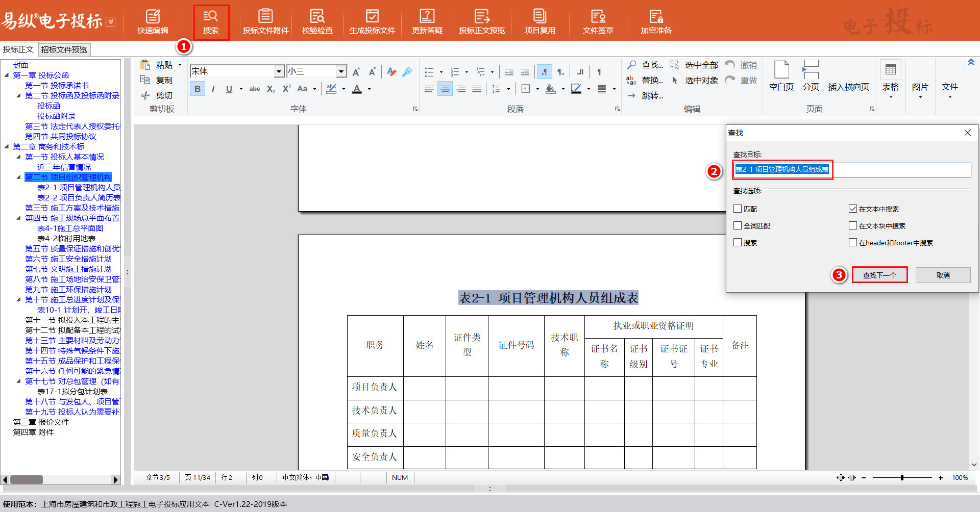Open font color picker A icon
980x512 pixels.
[x=357, y=89]
